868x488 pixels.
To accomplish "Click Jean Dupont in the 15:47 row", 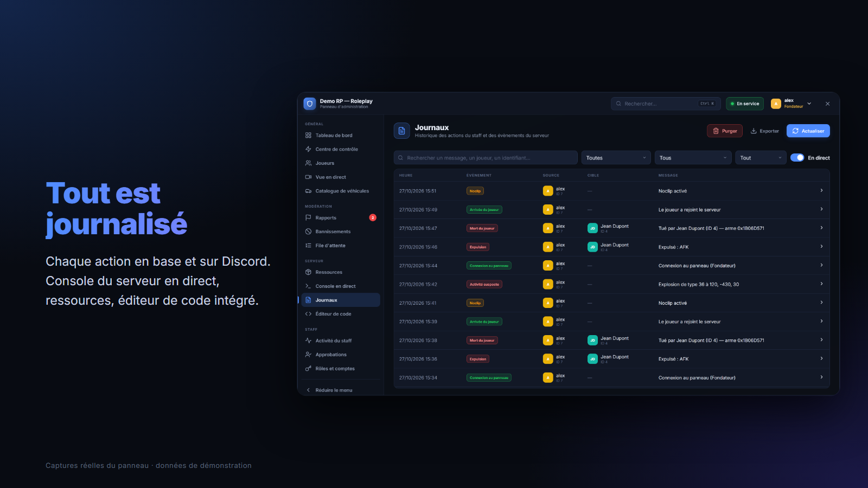I will pyautogui.click(x=608, y=228).
